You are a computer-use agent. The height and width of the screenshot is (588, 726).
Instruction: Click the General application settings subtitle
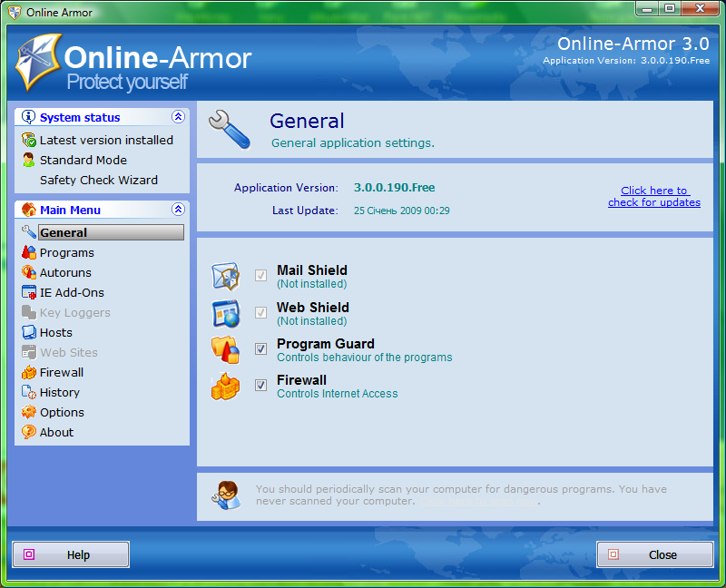click(x=353, y=143)
